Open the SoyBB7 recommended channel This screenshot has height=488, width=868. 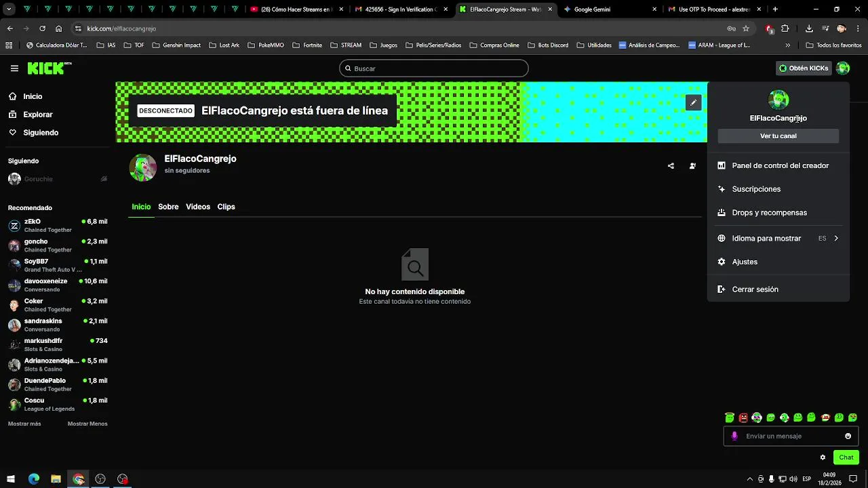click(x=58, y=265)
